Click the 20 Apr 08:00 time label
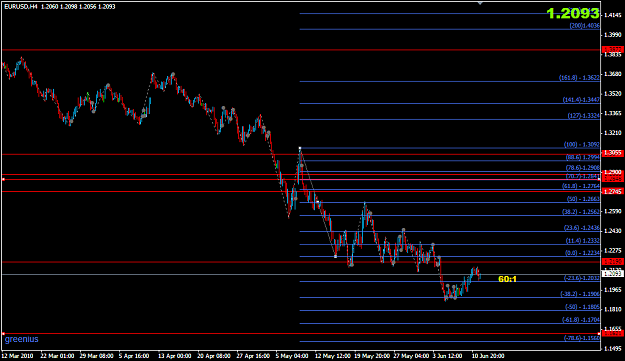Viewport: 625px width, 361px height. [214, 356]
